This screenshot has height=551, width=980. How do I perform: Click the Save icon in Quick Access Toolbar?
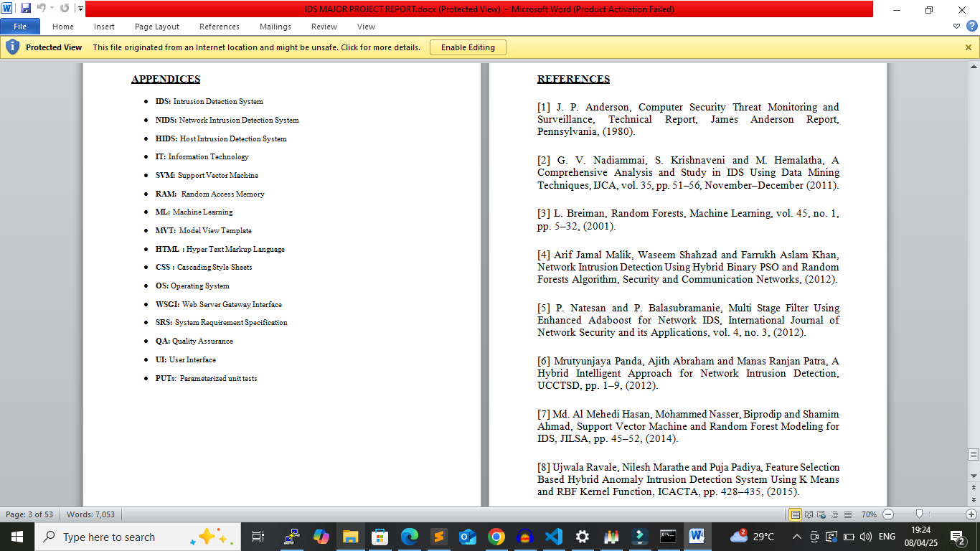pyautogui.click(x=26, y=9)
